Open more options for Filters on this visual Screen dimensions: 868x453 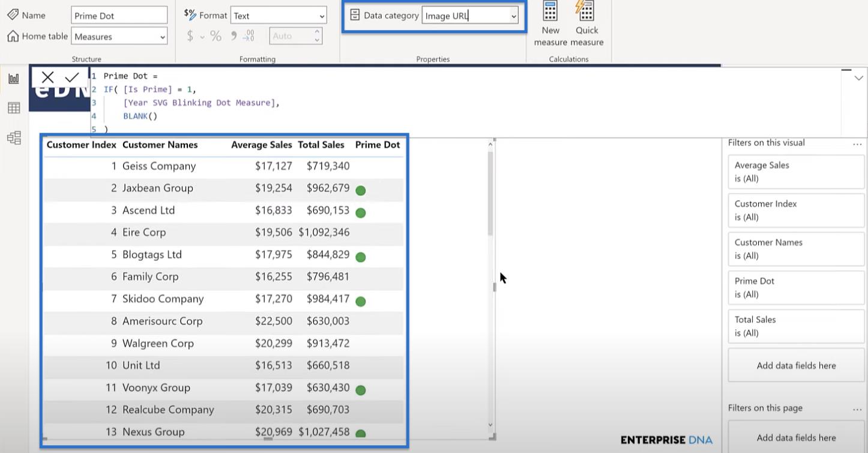[x=857, y=144]
